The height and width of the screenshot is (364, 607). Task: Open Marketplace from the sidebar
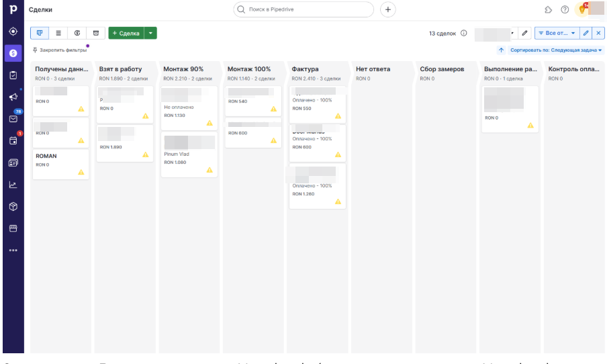13,228
